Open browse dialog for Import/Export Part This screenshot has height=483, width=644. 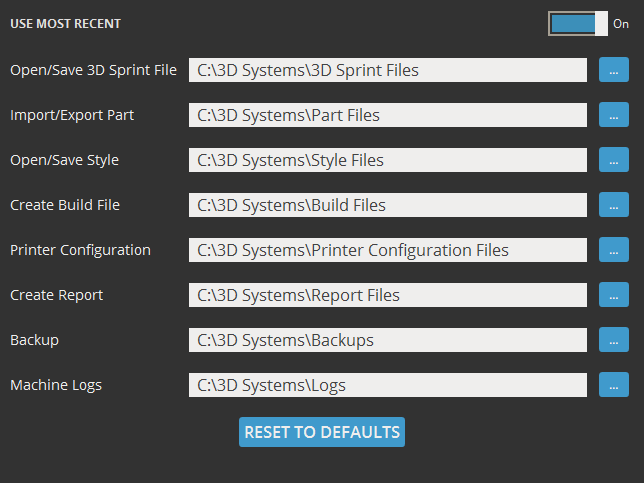pyautogui.click(x=613, y=115)
